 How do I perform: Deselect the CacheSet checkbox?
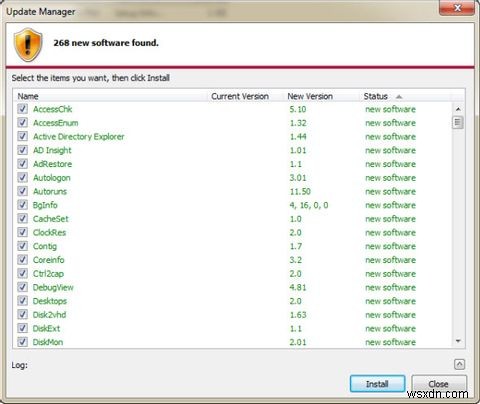pos(22,219)
